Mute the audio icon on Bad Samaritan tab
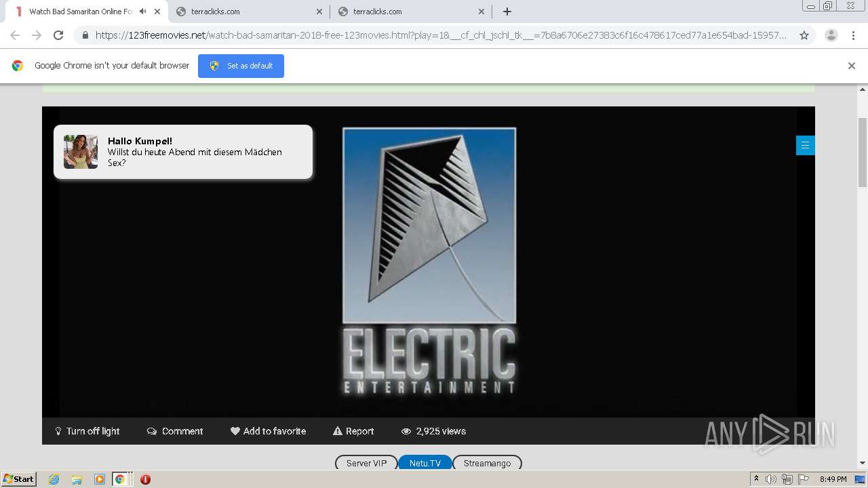This screenshot has width=868, height=488. [142, 12]
